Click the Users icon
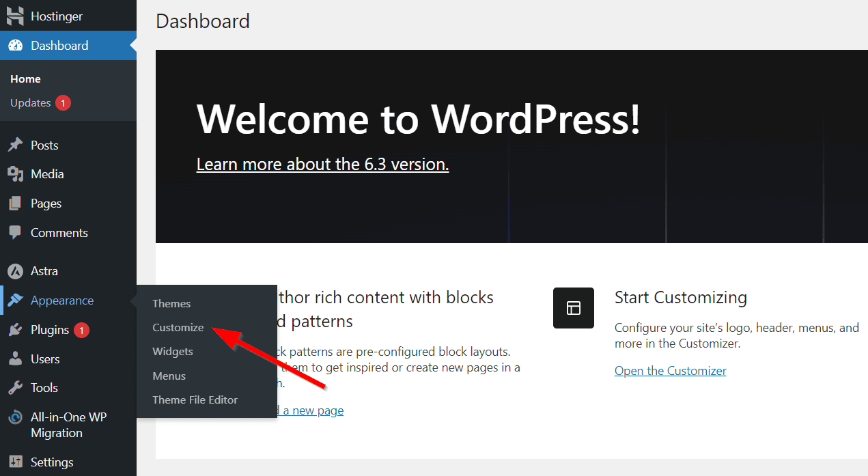868x476 pixels. click(15, 359)
